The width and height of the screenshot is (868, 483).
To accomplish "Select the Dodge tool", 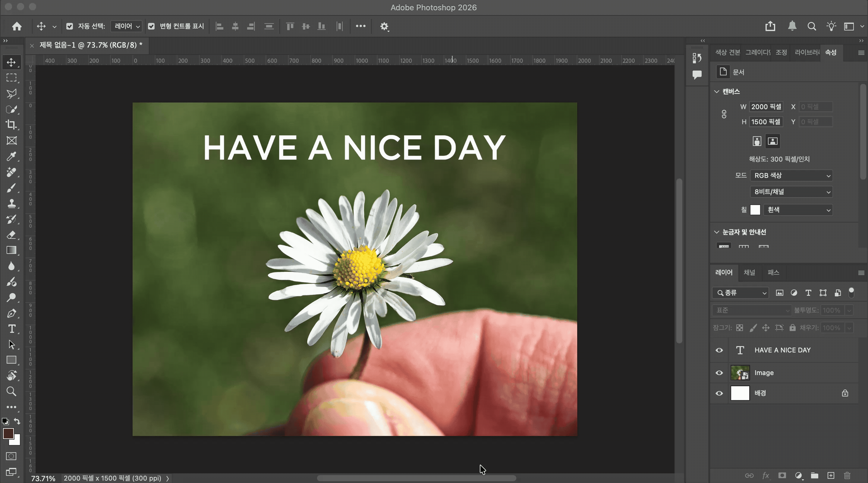I will tap(11, 297).
